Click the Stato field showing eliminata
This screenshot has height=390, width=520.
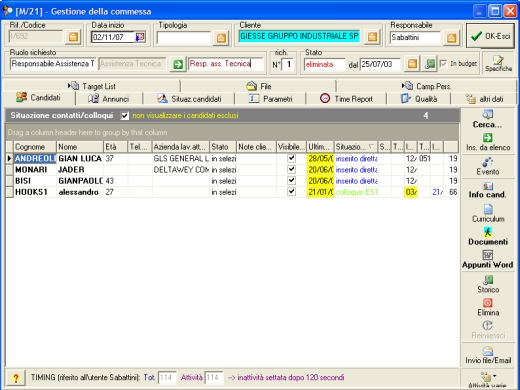coord(324,64)
